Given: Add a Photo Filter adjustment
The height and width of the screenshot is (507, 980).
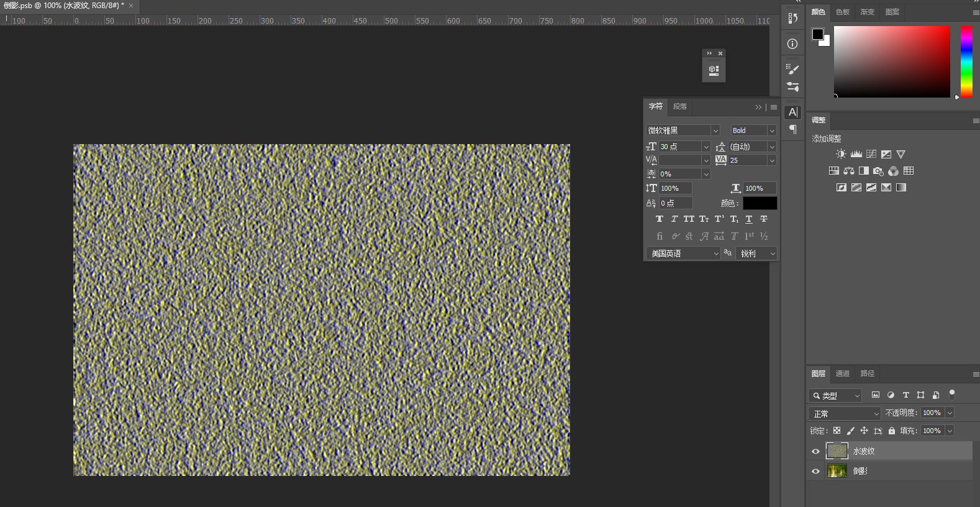Looking at the screenshot, I should (878, 171).
